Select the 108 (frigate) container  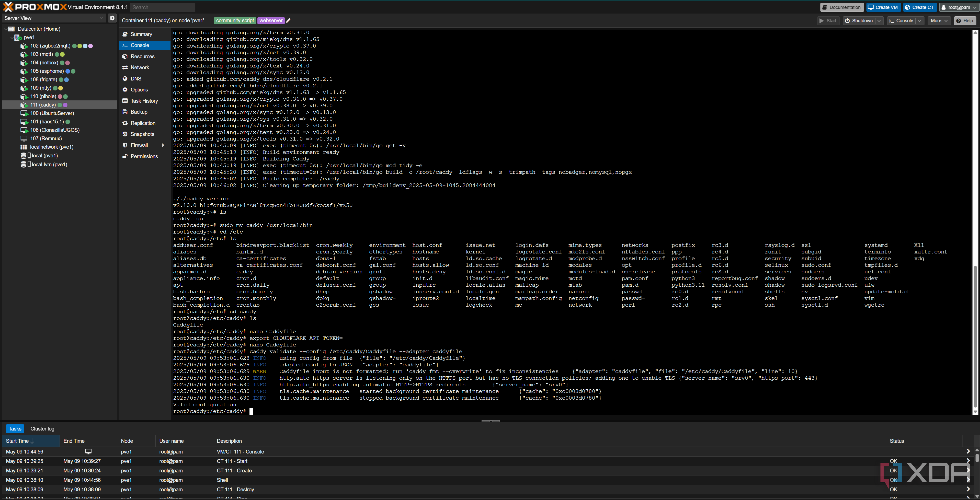tap(43, 79)
